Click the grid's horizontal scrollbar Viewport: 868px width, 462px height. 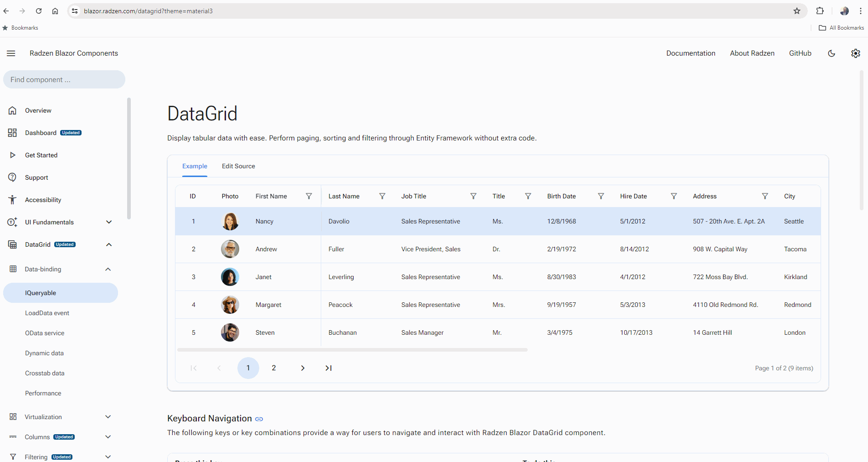pos(352,350)
